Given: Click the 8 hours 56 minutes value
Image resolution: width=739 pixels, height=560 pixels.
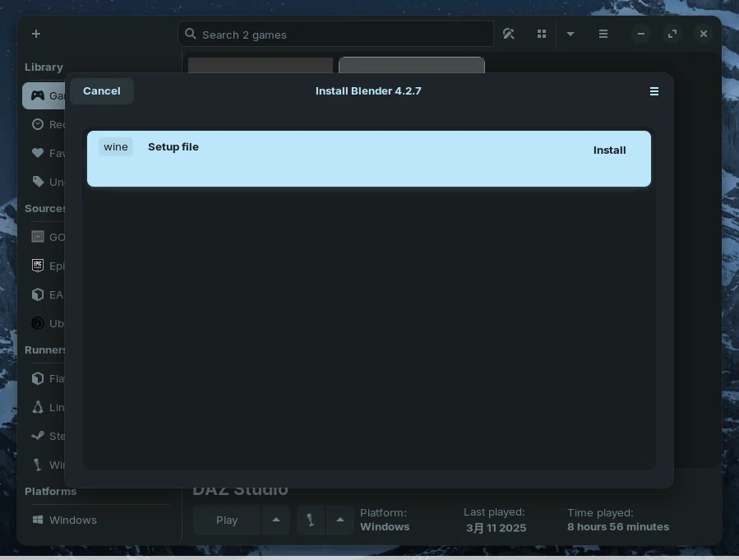Looking at the screenshot, I should click(618, 526).
